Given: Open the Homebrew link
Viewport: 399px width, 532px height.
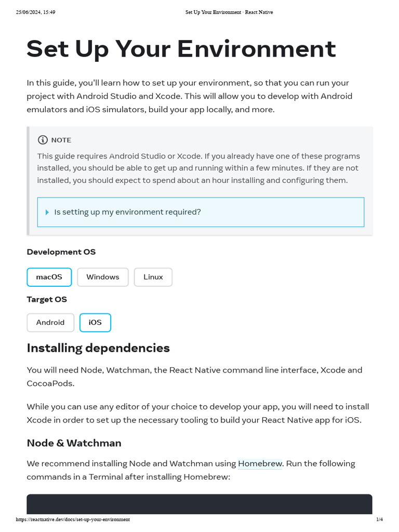Looking at the screenshot, I should pyautogui.click(x=260, y=463).
